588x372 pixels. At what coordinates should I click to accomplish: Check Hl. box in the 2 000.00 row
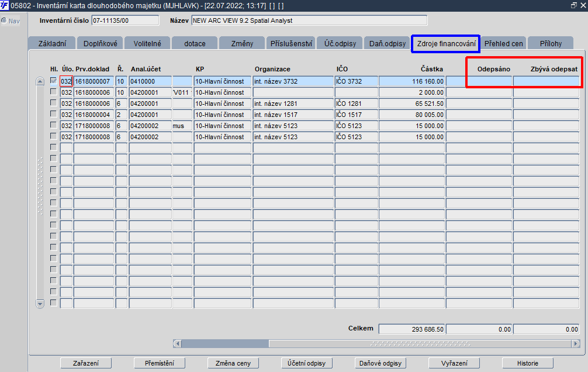54,92
